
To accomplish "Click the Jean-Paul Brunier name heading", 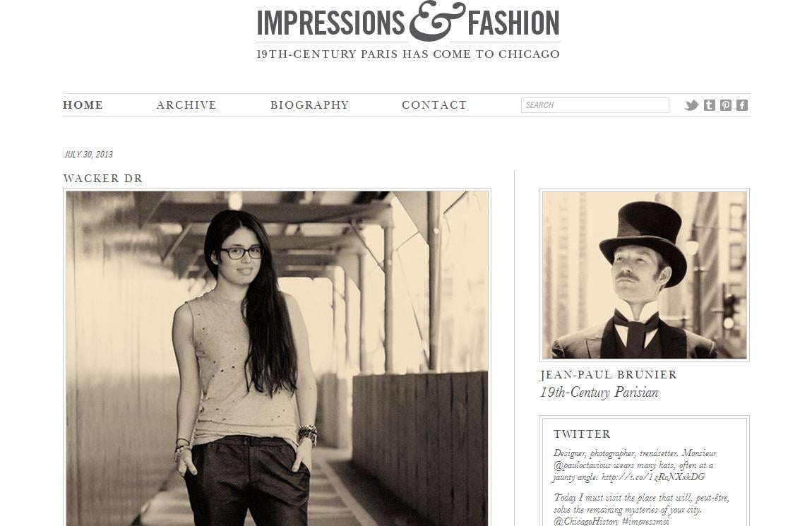I will [609, 375].
